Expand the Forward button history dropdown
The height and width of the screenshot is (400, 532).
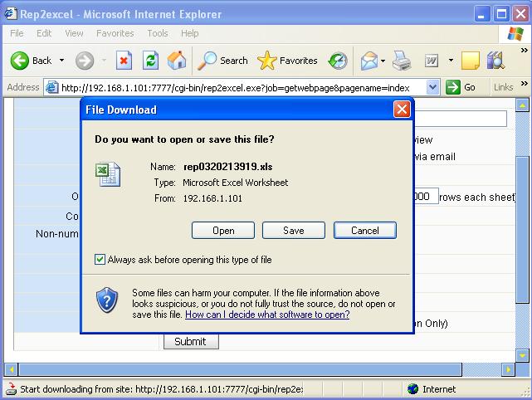tap(105, 61)
